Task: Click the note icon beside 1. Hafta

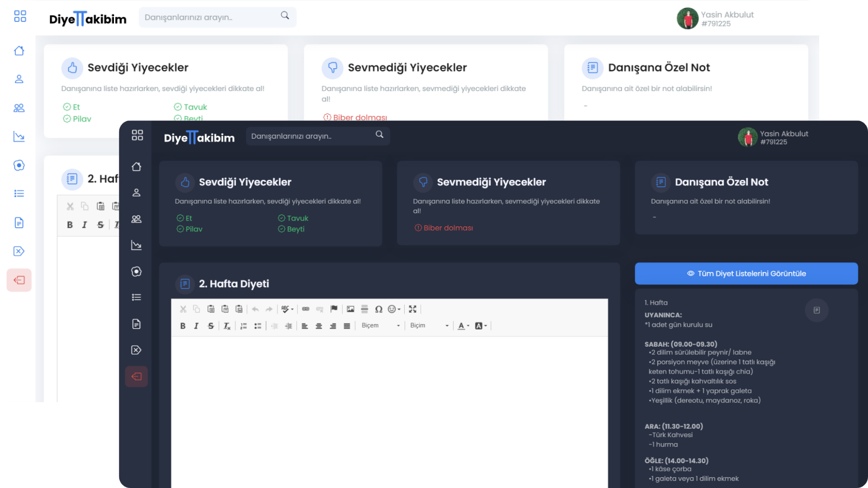Action: point(816,310)
